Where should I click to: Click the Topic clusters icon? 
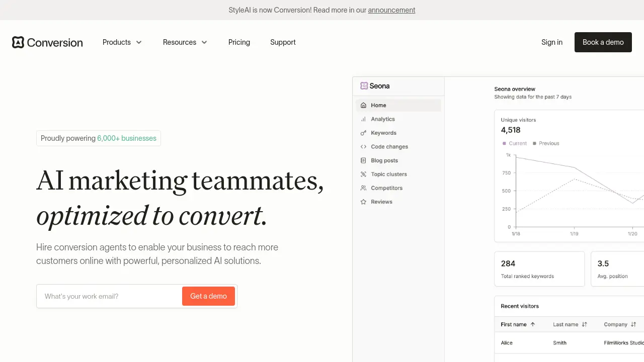point(363,174)
